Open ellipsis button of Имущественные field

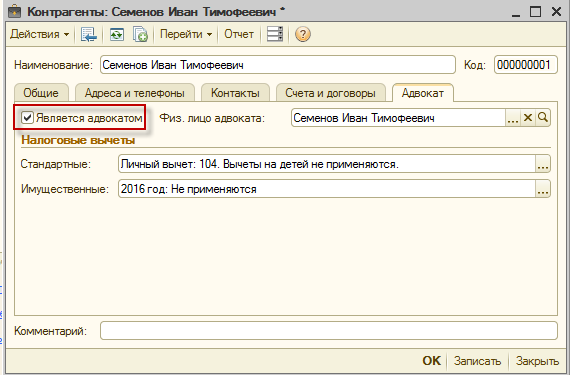point(543,189)
